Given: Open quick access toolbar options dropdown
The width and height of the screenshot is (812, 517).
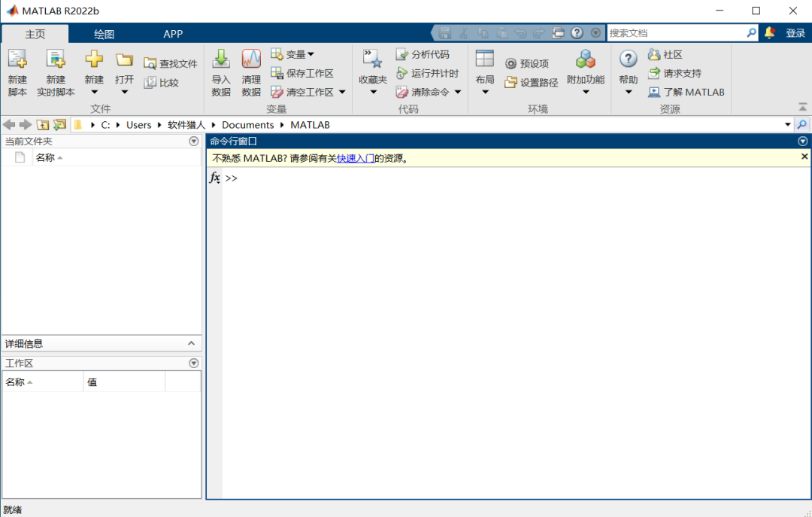Looking at the screenshot, I should 595,32.
